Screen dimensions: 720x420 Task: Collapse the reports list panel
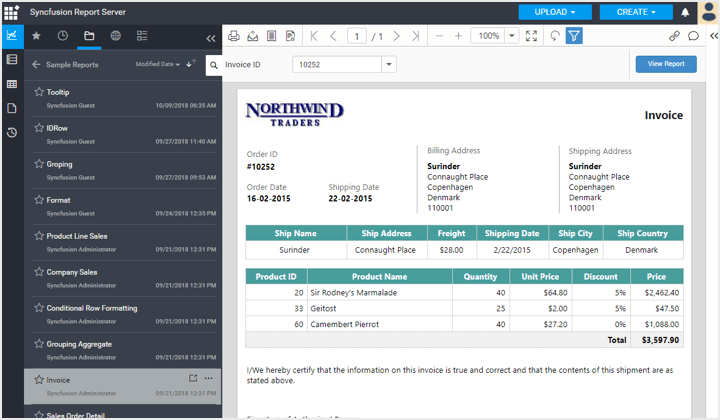click(211, 39)
